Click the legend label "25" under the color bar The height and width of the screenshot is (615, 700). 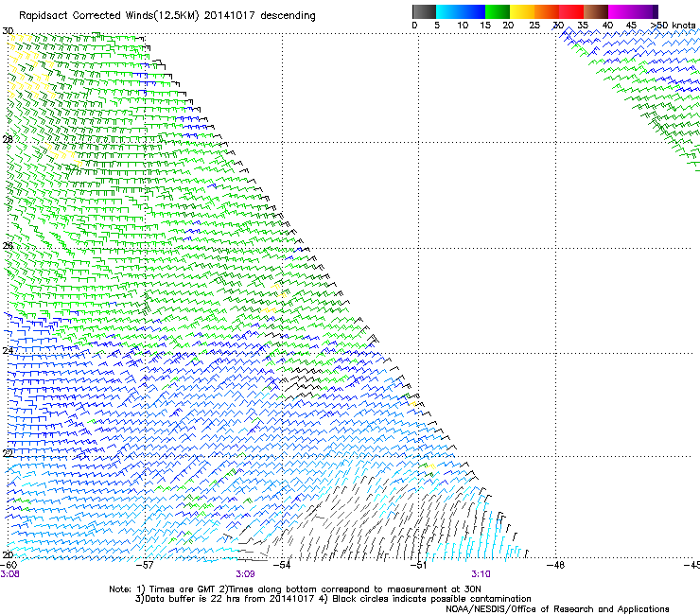tap(534, 26)
